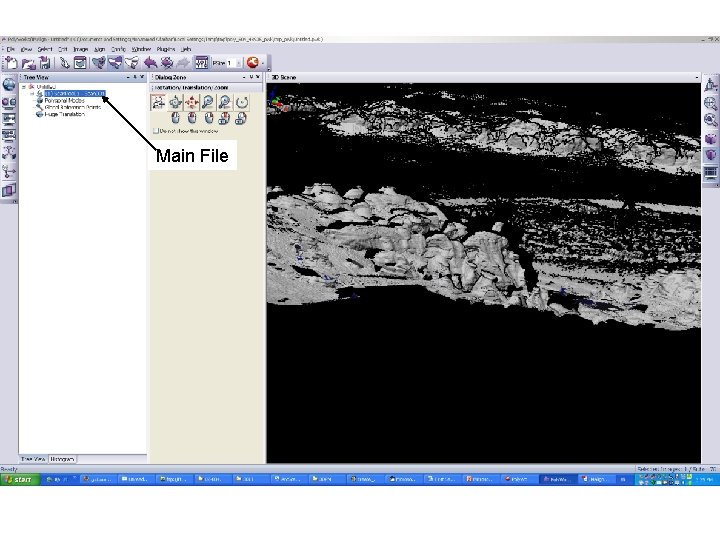Open the Window menu

141,49
